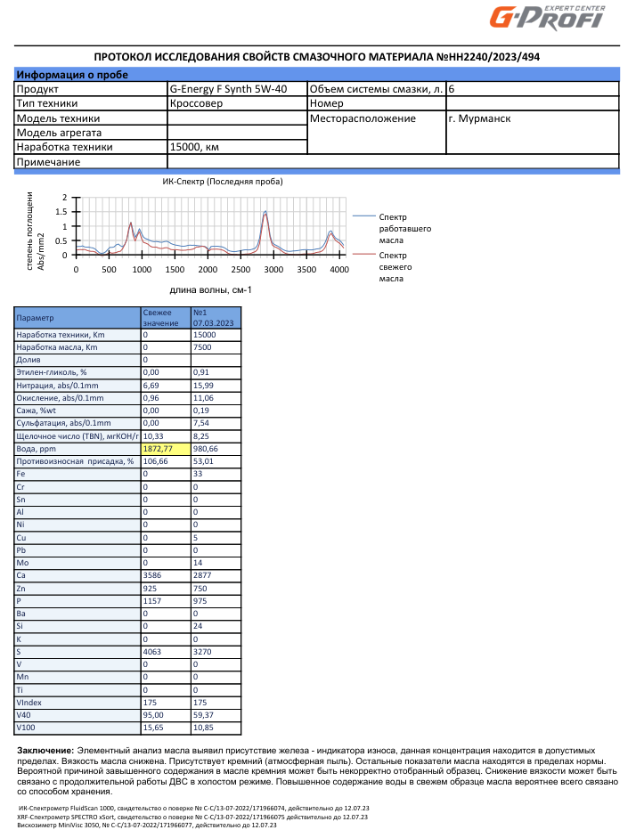This screenshot has height=838, width=644.
Task: Select the 'Объем системы смазки, л.' label
Action: (376, 89)
